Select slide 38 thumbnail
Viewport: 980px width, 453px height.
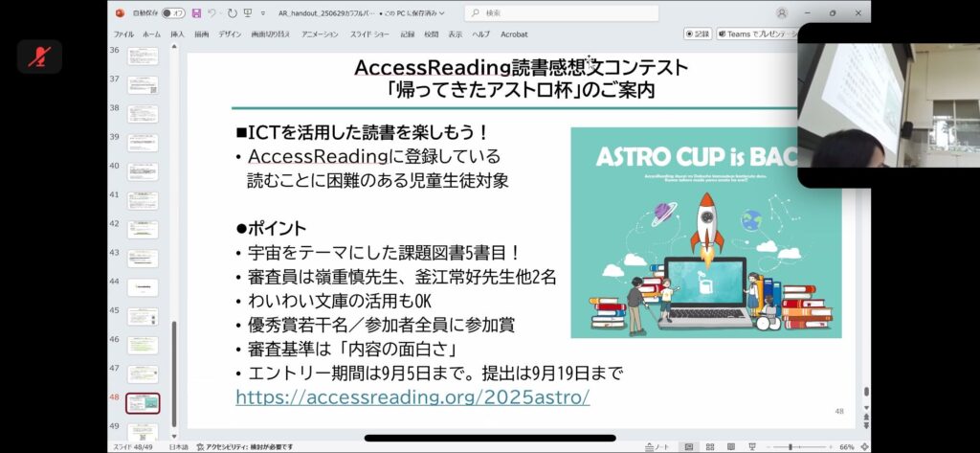[144, 114]
